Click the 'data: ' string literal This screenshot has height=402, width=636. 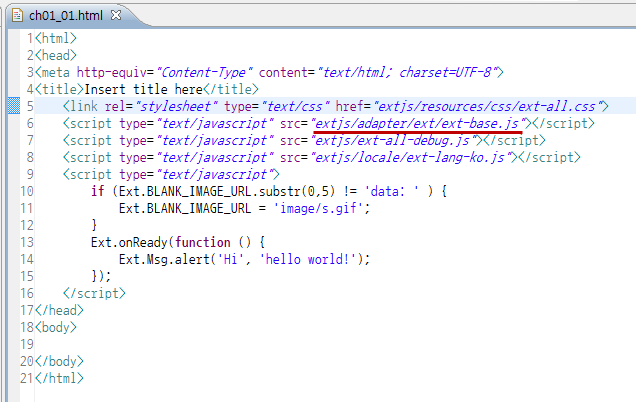pyautogui.click(x=392, y=191)
